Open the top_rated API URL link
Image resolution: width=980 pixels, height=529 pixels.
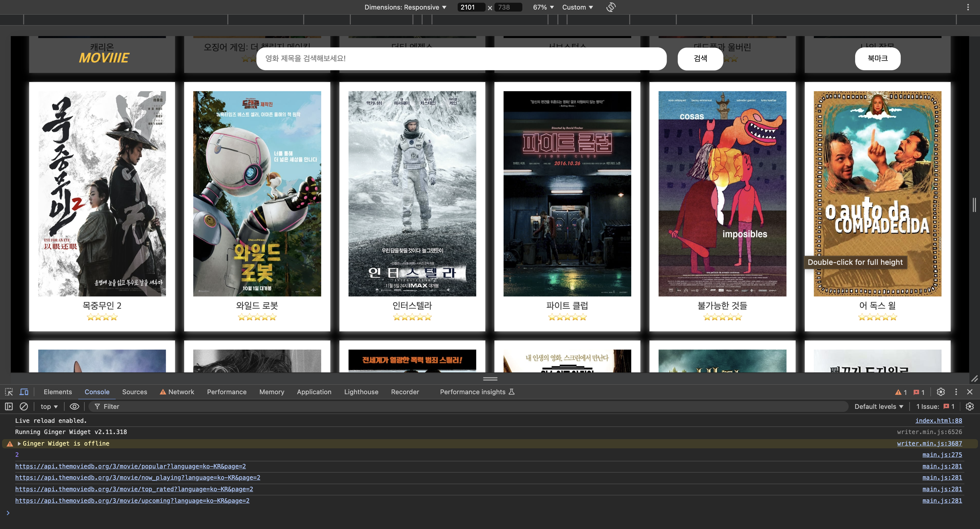tap(134, 489)
